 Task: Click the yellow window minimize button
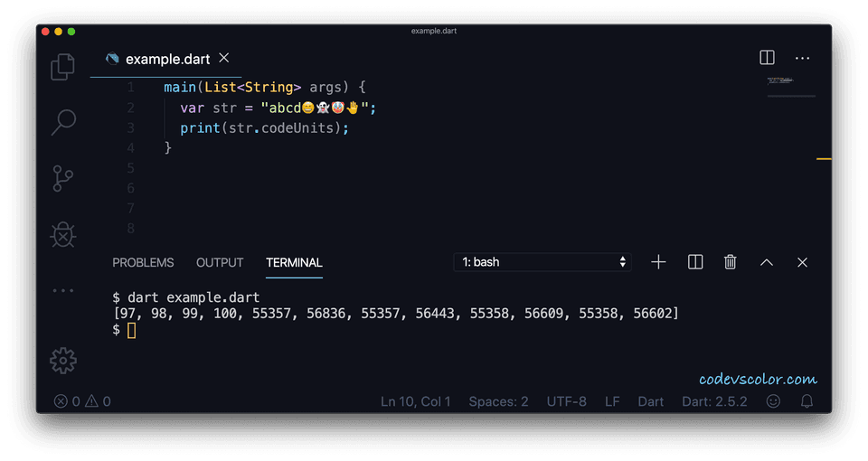click(x=58, y=32)
